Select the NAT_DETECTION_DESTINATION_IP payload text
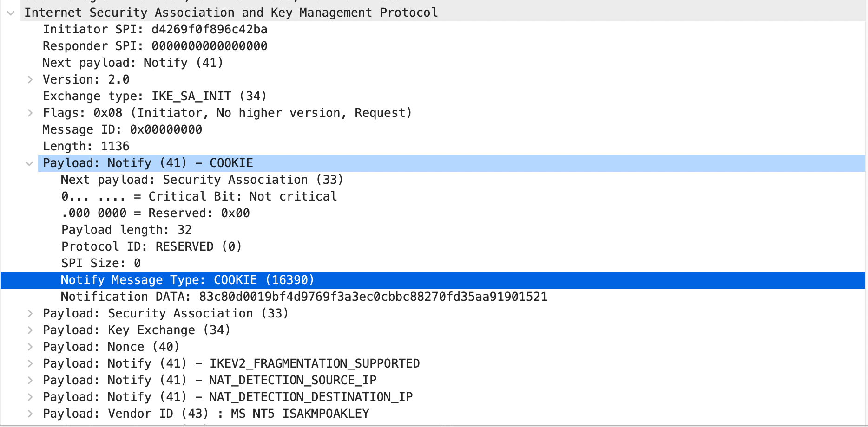This screenshot has height=427, width=868. (228, 397)
